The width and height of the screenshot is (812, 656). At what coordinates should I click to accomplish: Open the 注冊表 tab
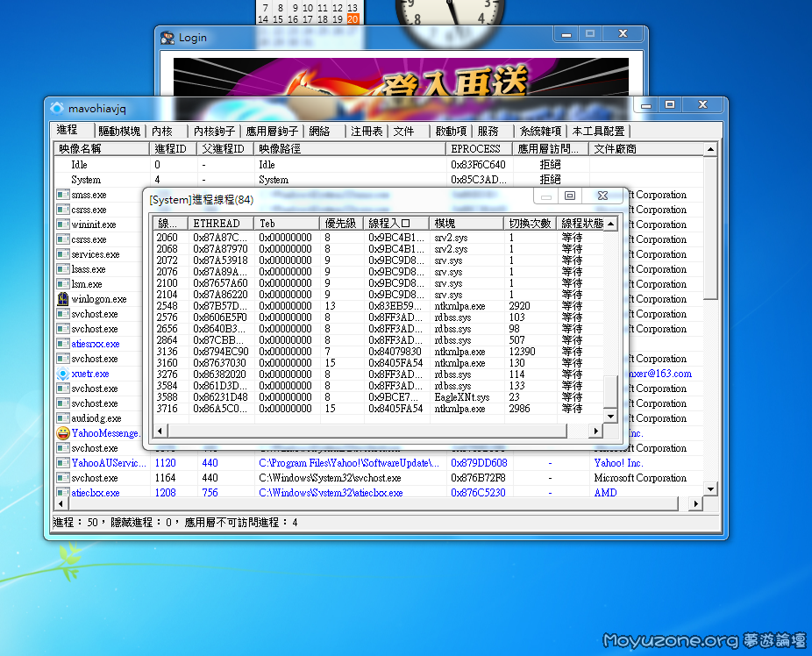click(x=367, y=131)
